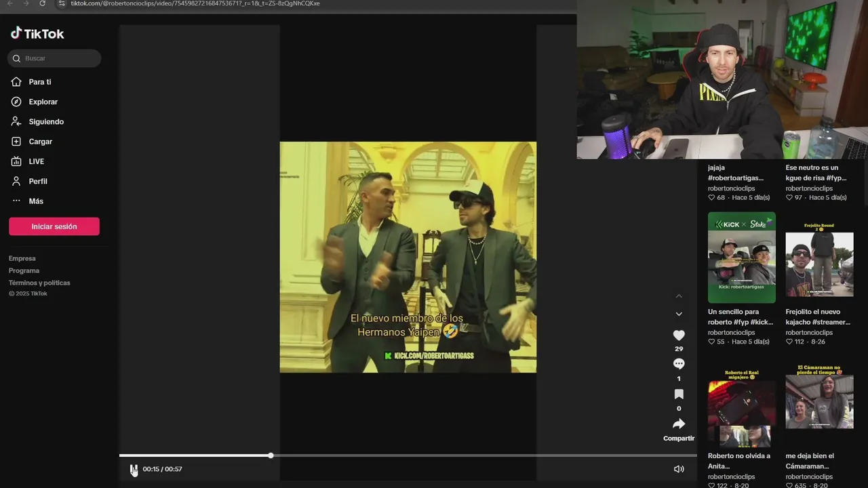
Task: Click the Iniciar sesión button
Action: coord(54,226)
